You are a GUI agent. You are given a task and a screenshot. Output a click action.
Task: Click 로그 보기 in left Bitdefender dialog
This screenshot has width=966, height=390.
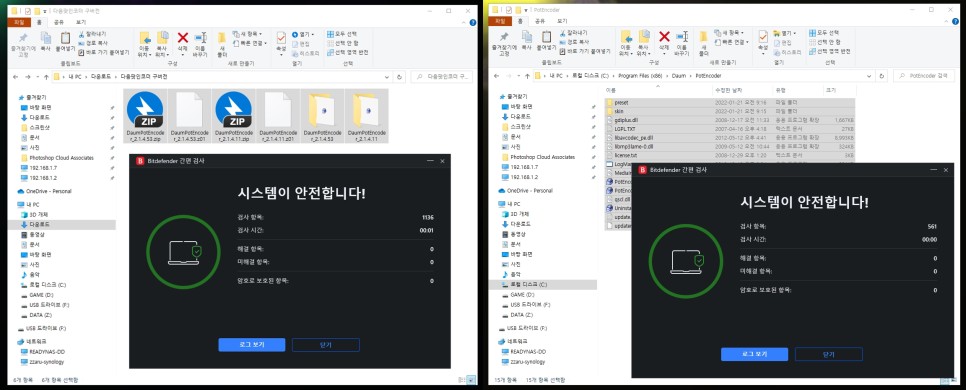click(x=252, y=345)
